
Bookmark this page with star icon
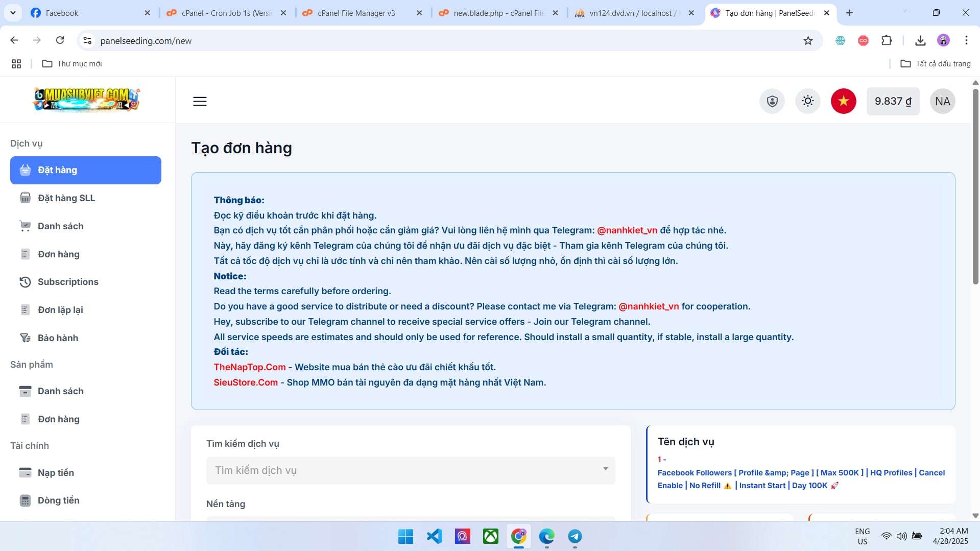click(808, 40)
